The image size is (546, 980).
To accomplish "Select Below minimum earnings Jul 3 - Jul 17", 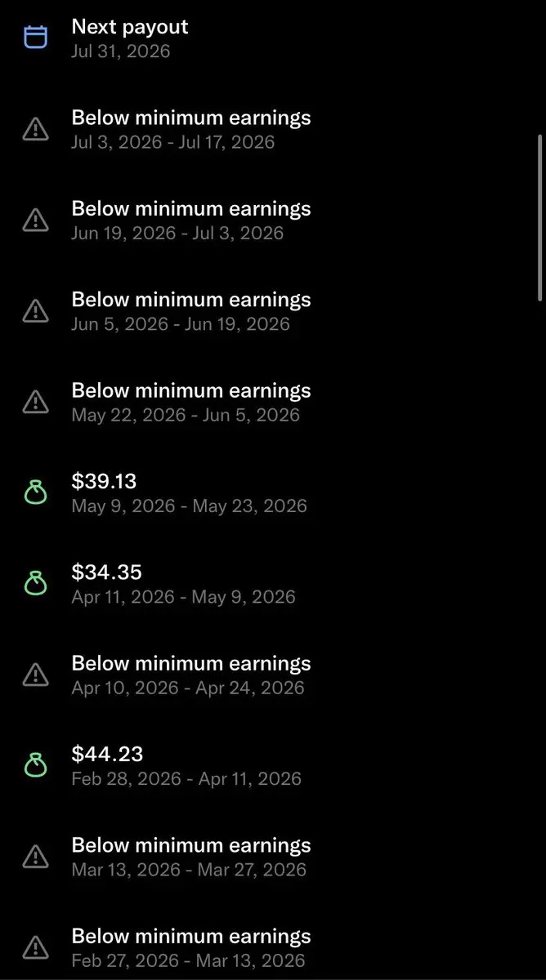I will (273, 129).
